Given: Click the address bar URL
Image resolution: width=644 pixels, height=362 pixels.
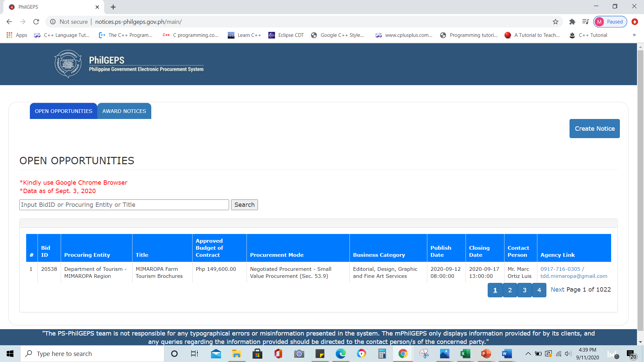Looking at the screenshot, I should pos(138,22).
